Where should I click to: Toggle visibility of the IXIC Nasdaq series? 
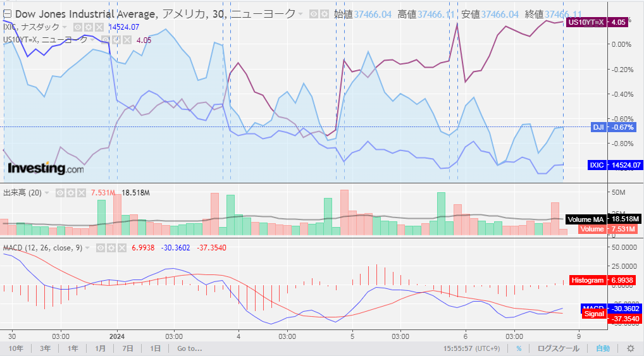(77, 27)
